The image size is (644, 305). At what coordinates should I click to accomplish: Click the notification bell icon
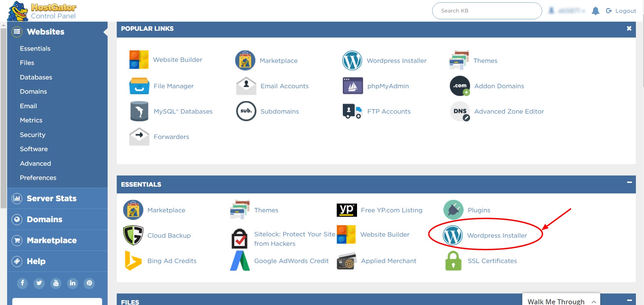595,11
